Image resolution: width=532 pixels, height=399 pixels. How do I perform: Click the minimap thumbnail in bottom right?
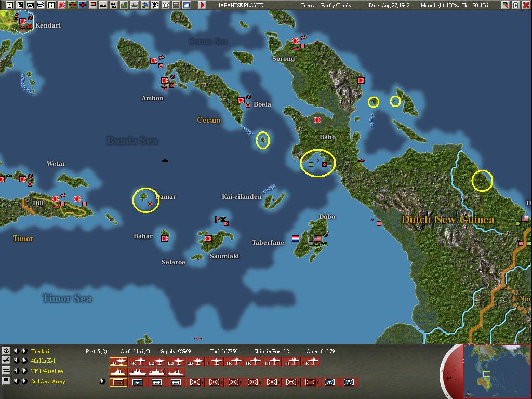coord(497,371)
